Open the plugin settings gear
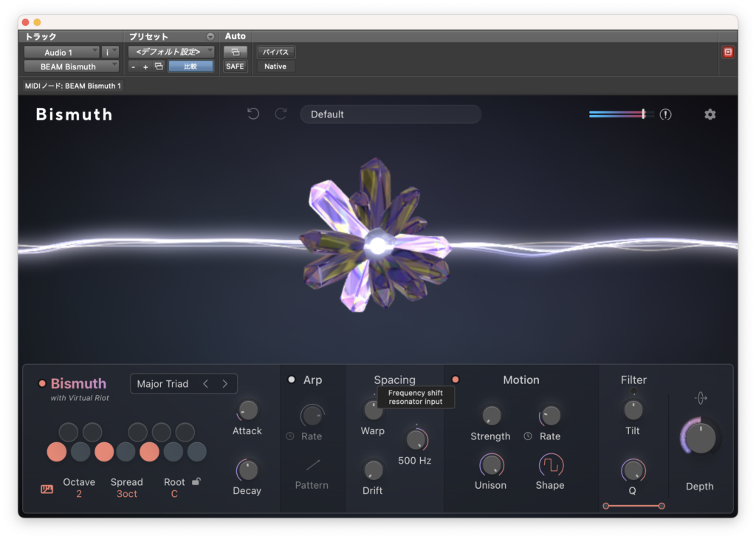The height and width of the screenshot is (539, 756). click(709, 114)
